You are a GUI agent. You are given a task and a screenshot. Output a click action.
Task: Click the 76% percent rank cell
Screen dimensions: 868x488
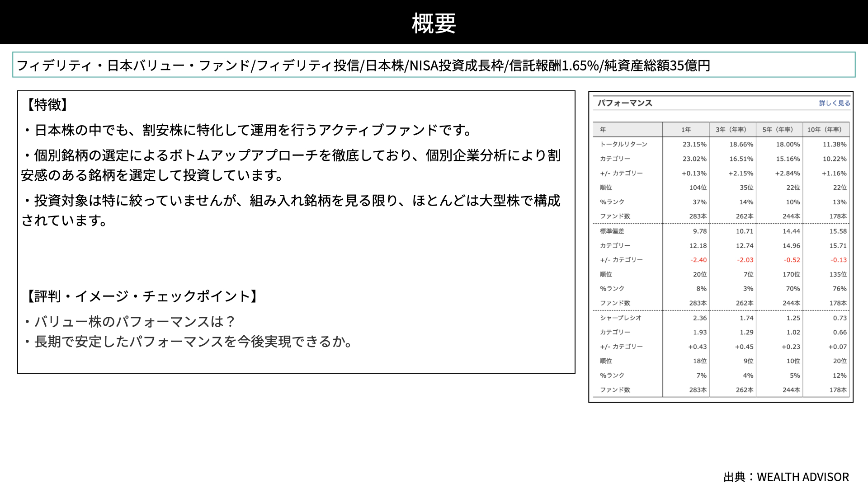pyautogui.click(x=840, y=289)
